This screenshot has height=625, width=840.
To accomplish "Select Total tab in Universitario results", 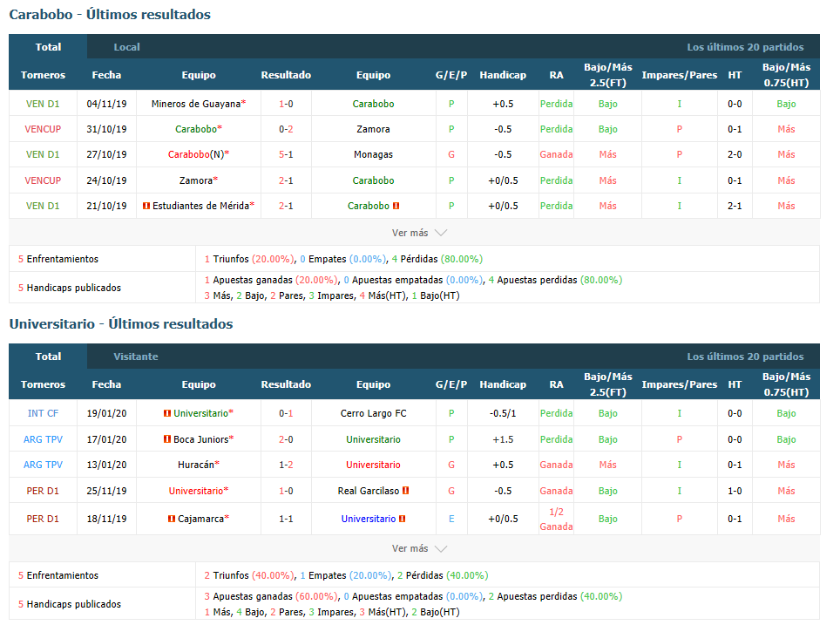I will click(48, 357).
